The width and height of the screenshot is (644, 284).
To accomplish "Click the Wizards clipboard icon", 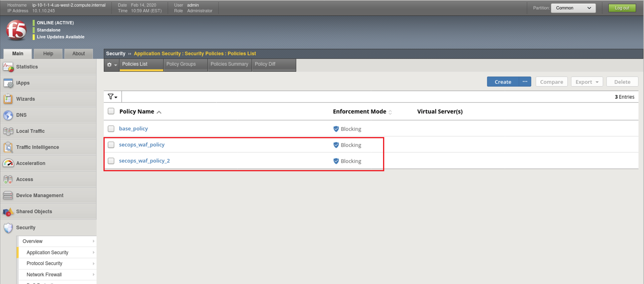I will [8, 99].
